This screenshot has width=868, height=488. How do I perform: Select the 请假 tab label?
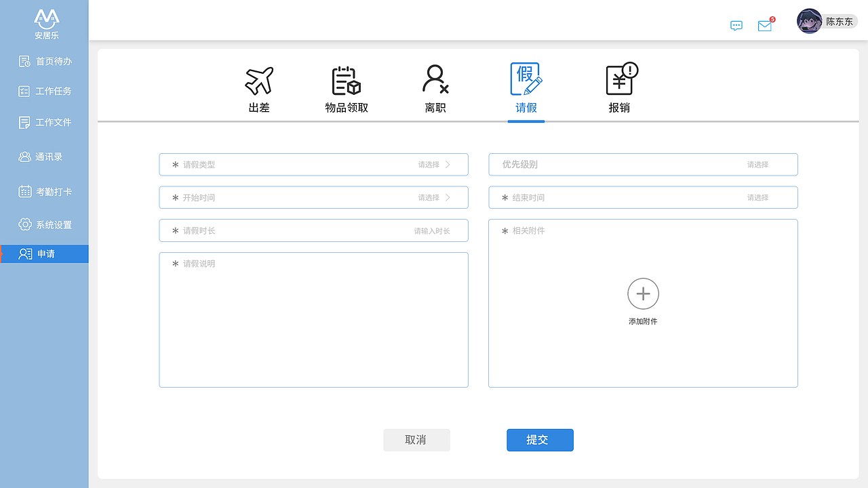point(526,108)
